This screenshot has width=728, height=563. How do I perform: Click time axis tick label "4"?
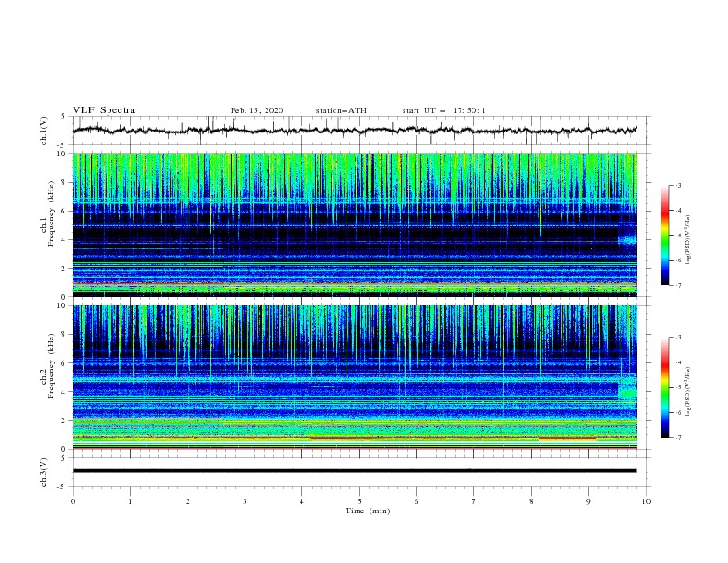pyautogui.click(x=301, y=501)
